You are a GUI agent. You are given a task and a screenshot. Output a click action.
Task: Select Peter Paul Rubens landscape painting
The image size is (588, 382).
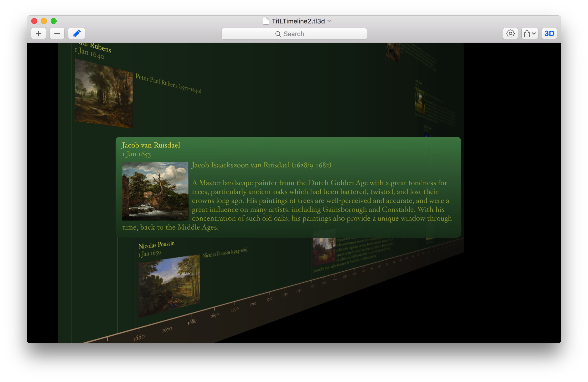(x=103, y=94)
